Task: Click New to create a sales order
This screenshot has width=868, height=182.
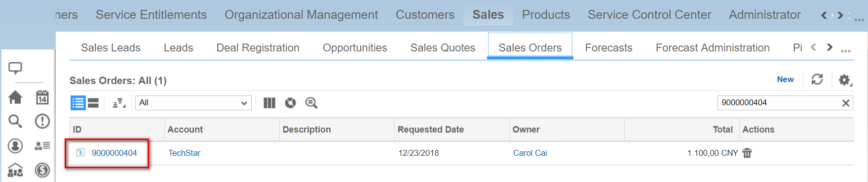Action: 785,79
